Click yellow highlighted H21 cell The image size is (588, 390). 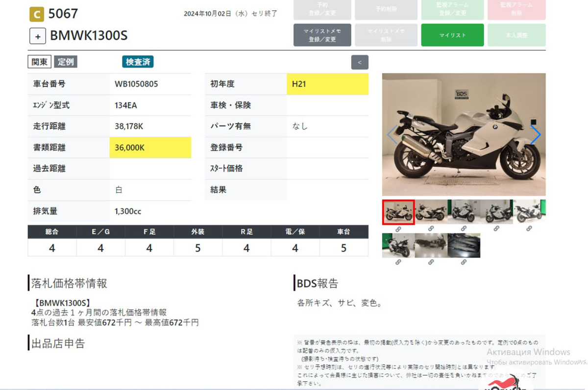click(x=327, y=84)
